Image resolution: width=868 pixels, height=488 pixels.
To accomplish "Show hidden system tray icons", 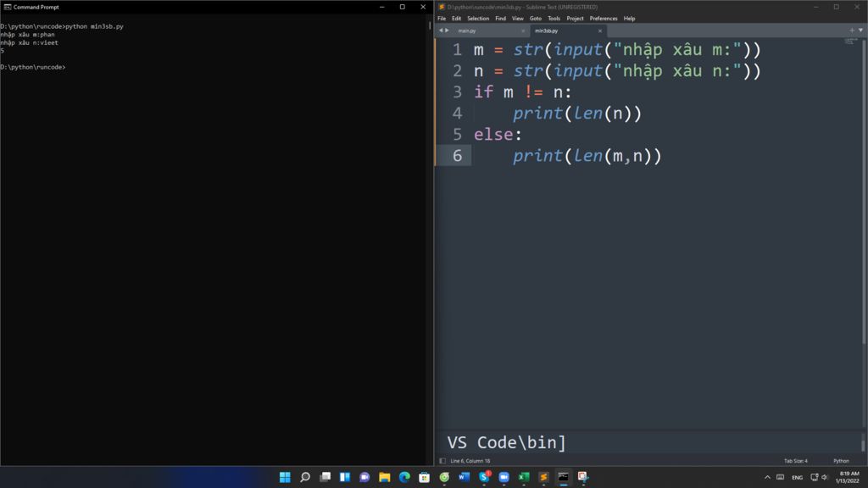I will point(767,478).
